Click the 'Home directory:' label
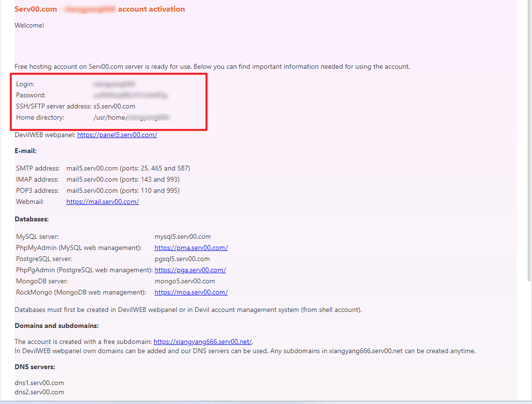 point(40,117)
